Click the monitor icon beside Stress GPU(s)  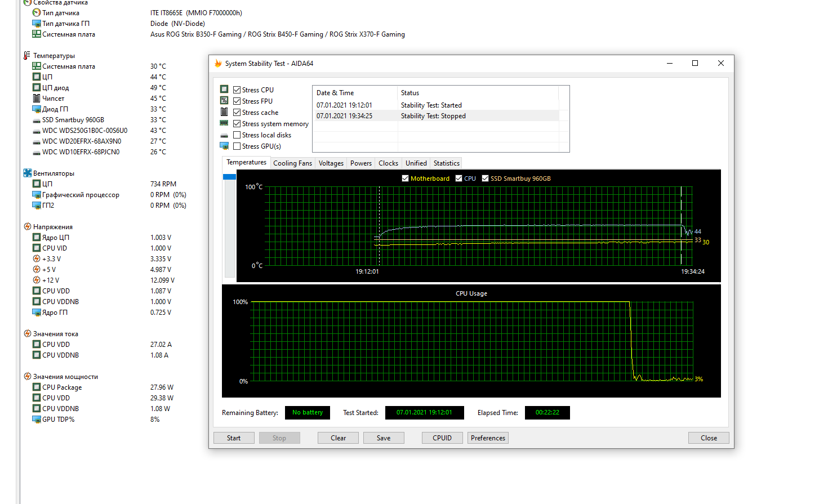click(224, 146)
